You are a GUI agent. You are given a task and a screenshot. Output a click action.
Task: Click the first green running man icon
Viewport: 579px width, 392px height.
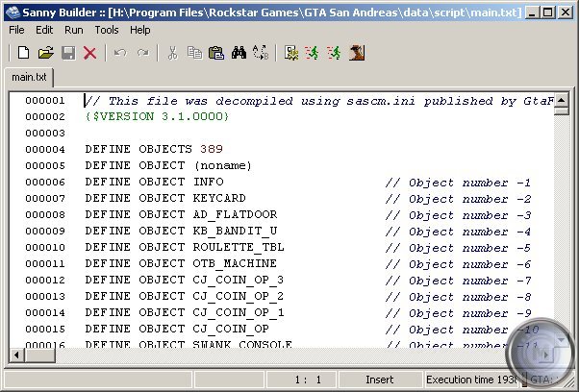click(x=313, y=53)
